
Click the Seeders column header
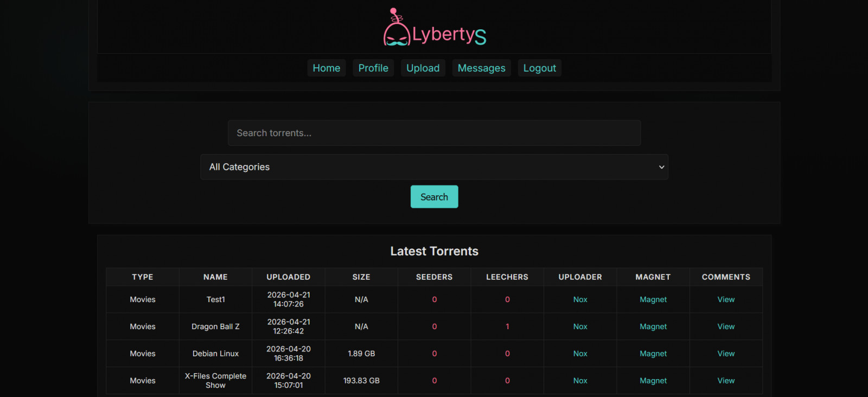click(434, 277)
